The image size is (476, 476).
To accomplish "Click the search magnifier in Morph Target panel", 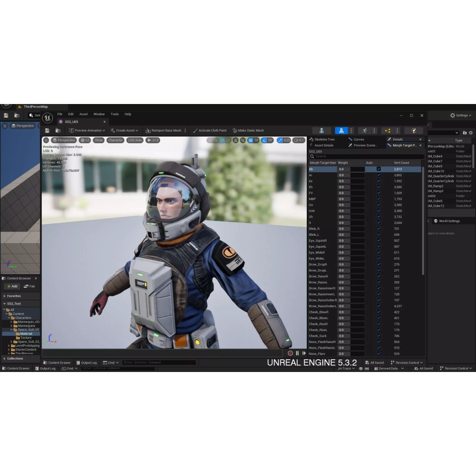I will click(312, 156).
